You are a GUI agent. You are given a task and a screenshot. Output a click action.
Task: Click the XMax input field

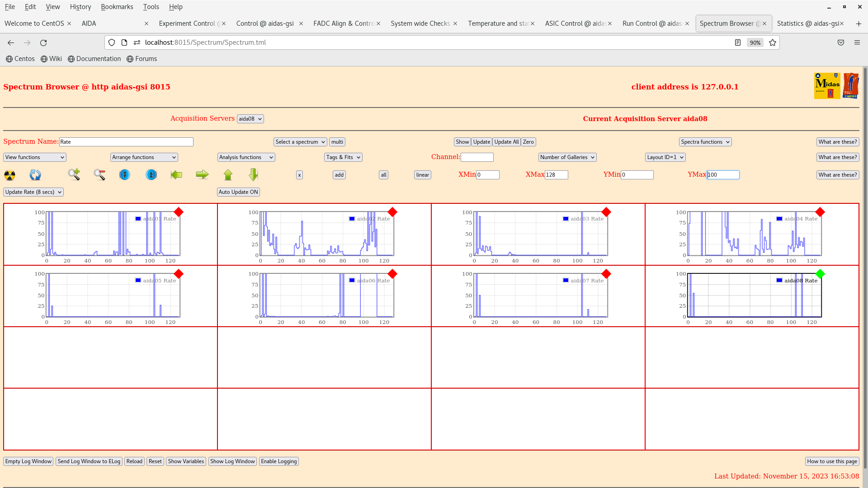(556, 175)
